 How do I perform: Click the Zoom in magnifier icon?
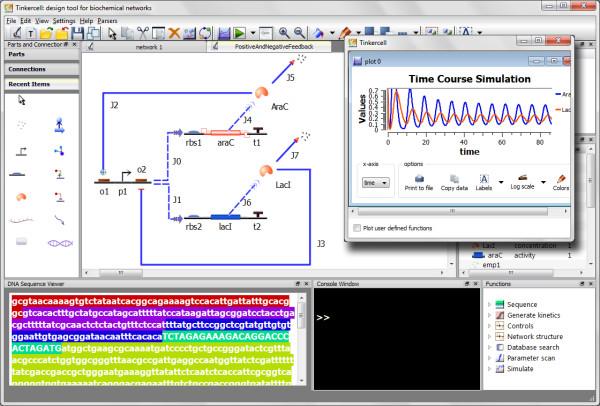[x=284, y=35]
